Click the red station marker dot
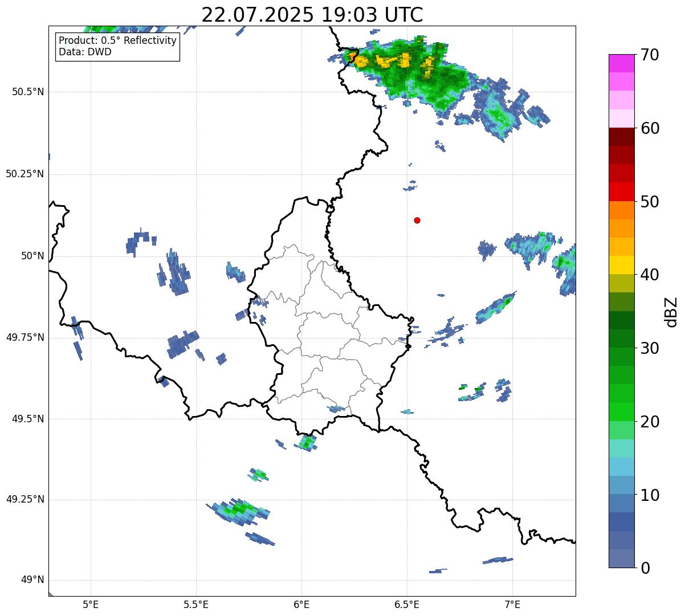 (x=417, y=220)
